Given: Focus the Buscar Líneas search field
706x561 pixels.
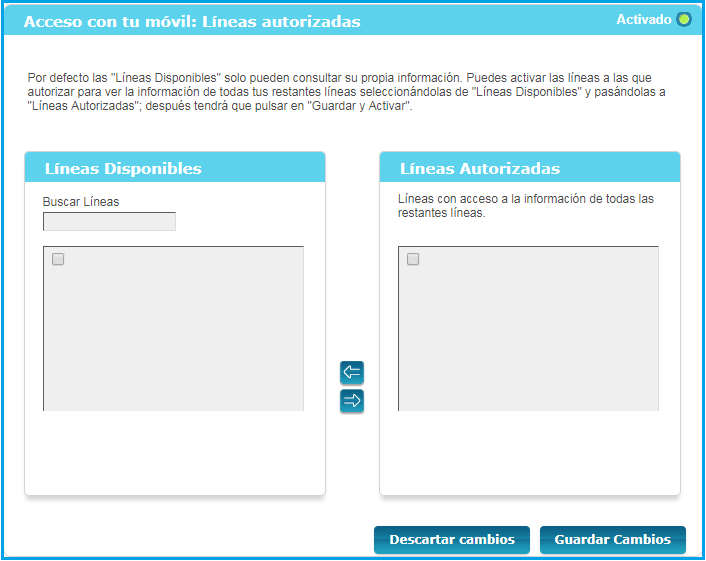Looking at the screenshot, I should click(x=109, y=221).
